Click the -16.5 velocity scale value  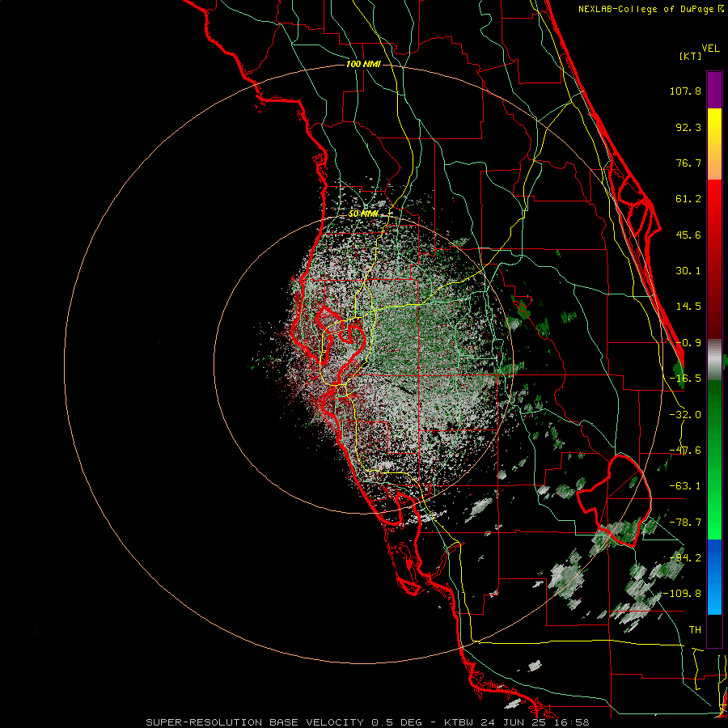(685, 379)
